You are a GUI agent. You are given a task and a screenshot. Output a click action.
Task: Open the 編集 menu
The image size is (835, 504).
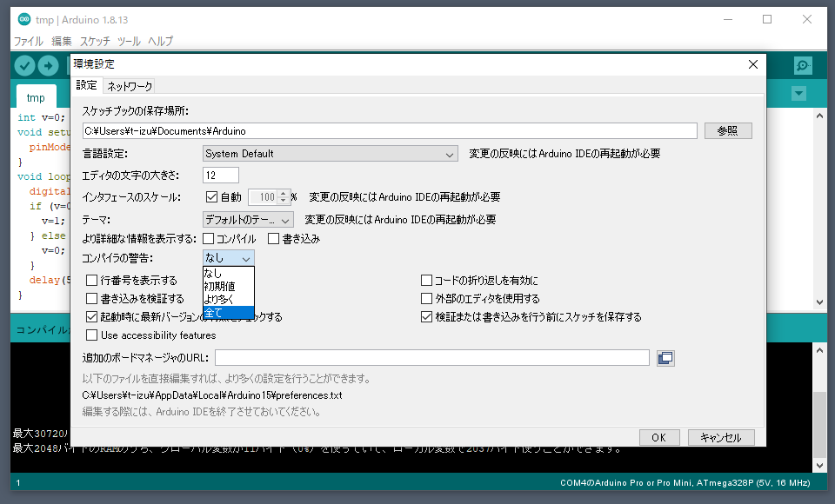click(x=61, y=41)
